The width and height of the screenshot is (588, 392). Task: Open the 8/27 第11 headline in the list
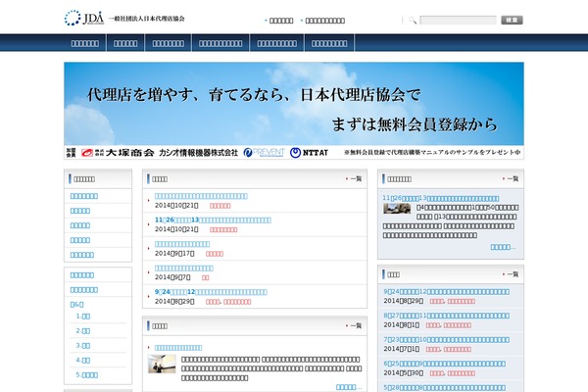pyautogui.click(x=446, y=316)
